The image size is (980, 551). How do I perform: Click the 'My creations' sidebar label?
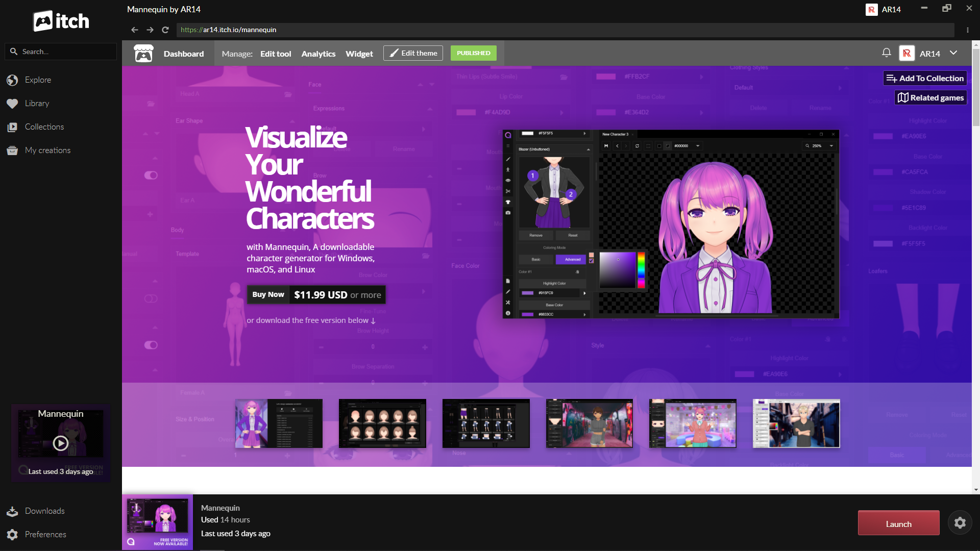(48, 151)
